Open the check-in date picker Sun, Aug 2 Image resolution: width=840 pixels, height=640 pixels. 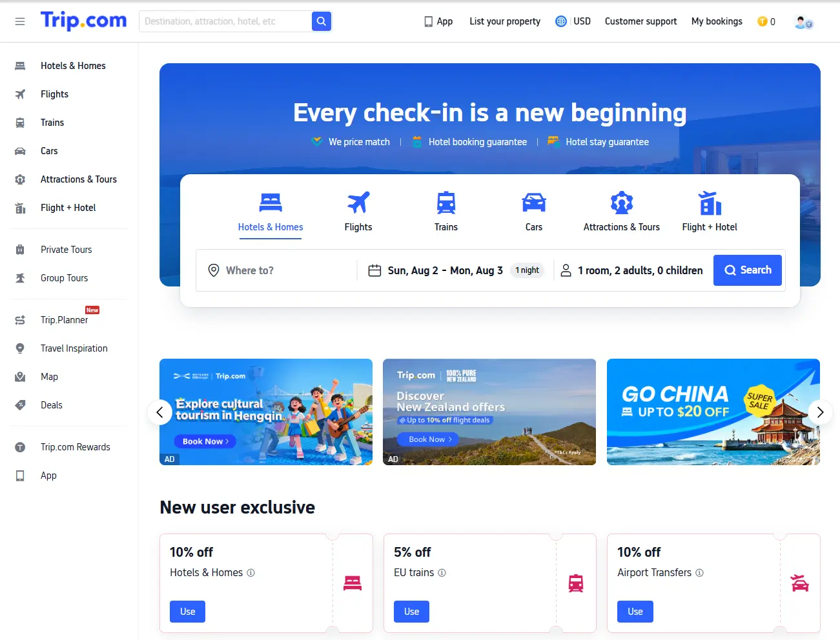click(413, 270)
